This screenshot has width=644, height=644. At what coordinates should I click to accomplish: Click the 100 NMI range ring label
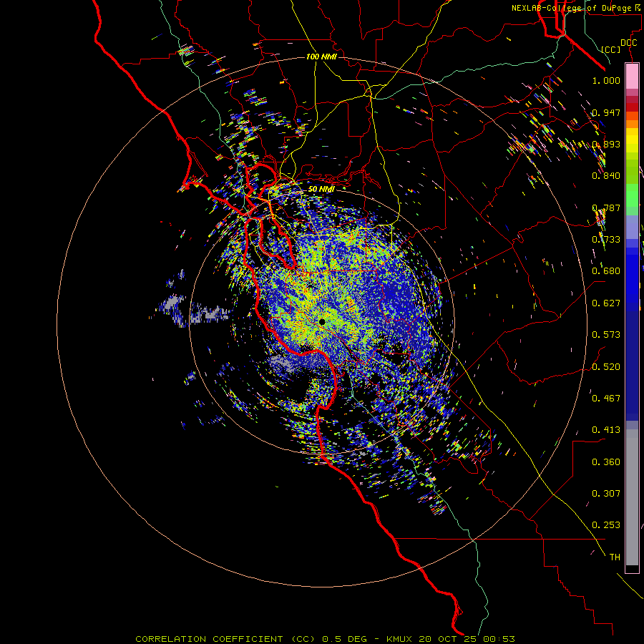(321, 57)
